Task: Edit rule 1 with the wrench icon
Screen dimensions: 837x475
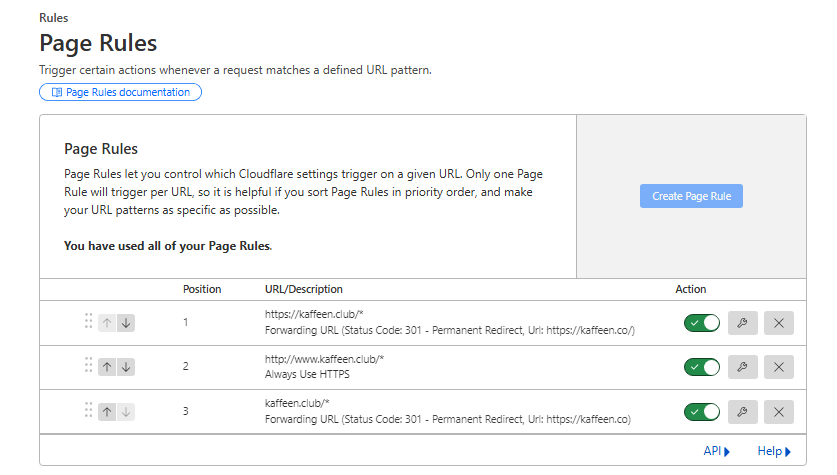Action: pos(743,323)
